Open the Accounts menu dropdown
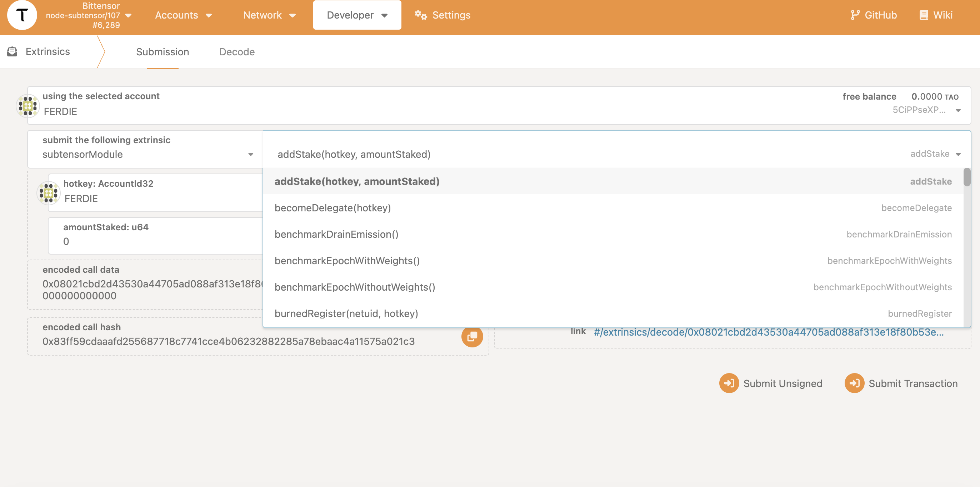This screenshot has width=980, height=487. click(x=183, y=15)
